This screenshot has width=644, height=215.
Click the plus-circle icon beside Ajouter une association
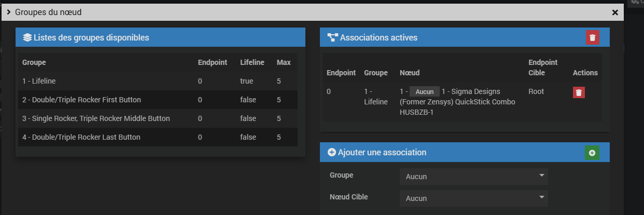point(332,153)
